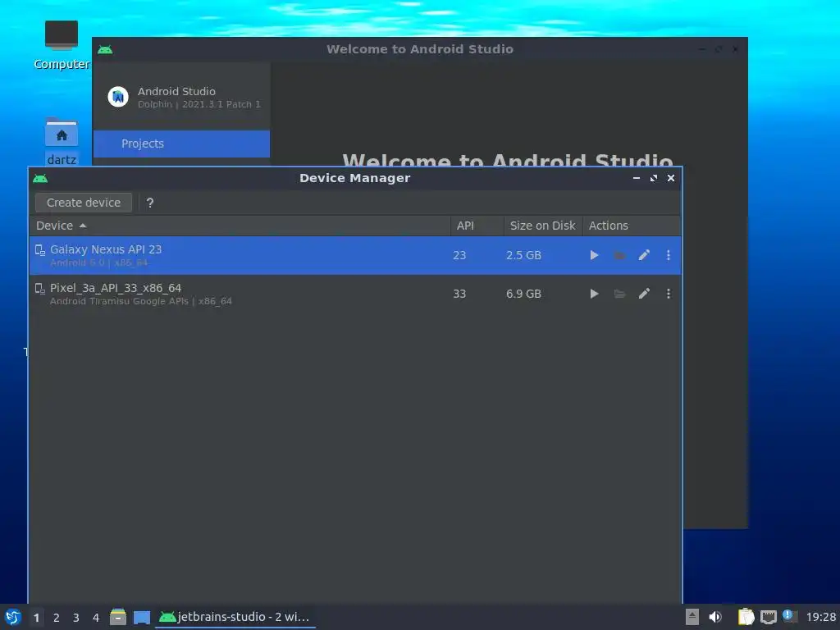Open folder icon for Galaxy Nexus API 23
The width and height of the screenshot is (840, 630).
619,255
